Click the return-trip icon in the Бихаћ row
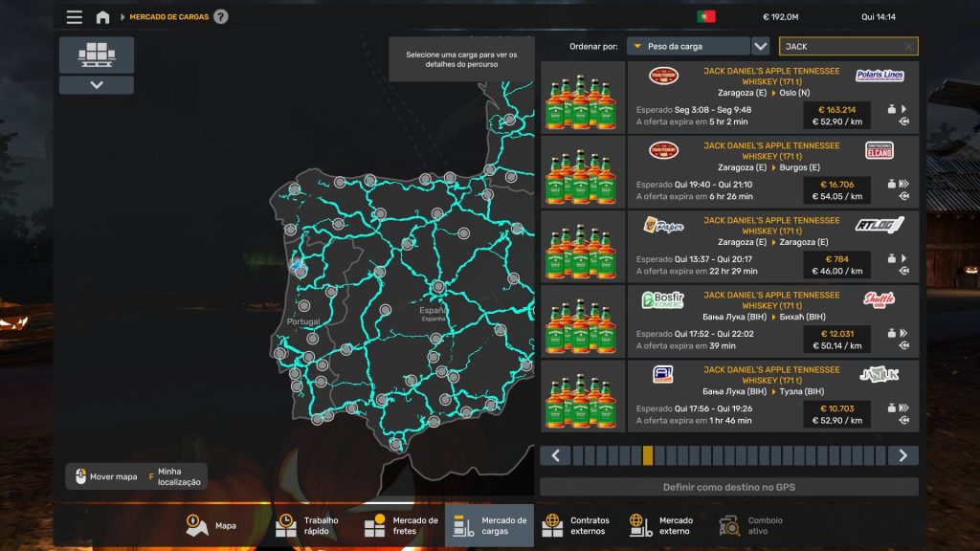The image size is (980, 551). pyautogui.click(x=903, y=345)
